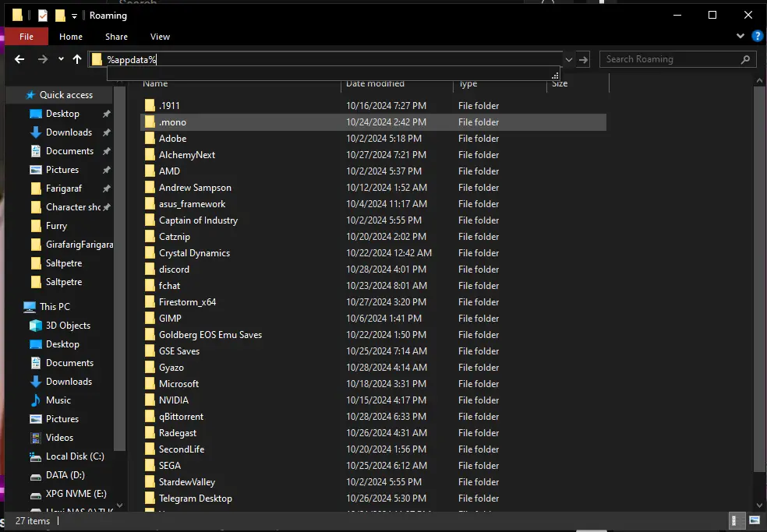Select the Adobe folder icon

coord(150,139)
